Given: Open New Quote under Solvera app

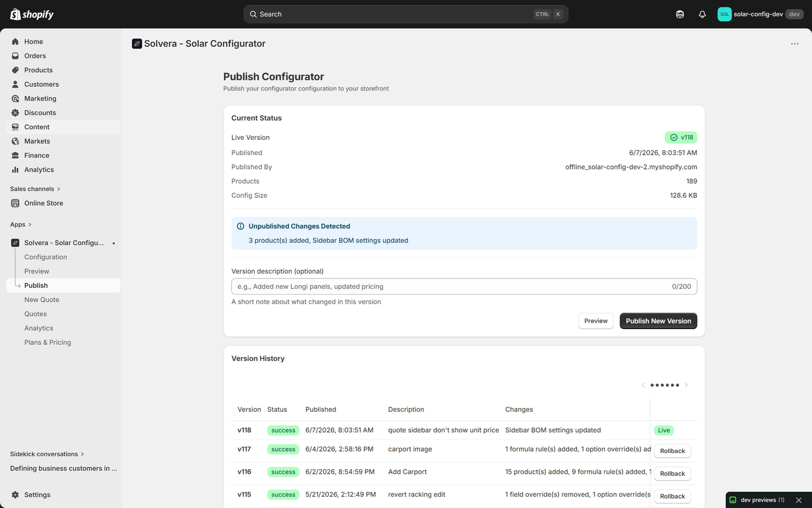Looking at the screenshot, I should (42, 300).
